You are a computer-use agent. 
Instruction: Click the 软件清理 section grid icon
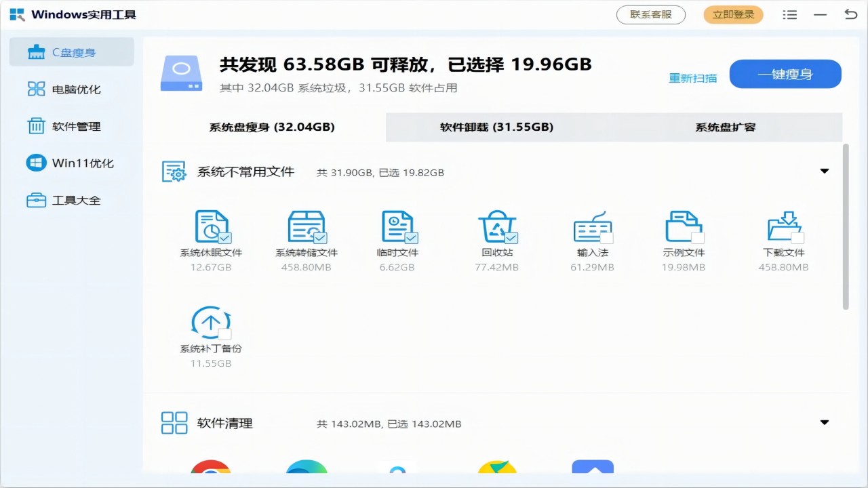[x=174, y=423]
